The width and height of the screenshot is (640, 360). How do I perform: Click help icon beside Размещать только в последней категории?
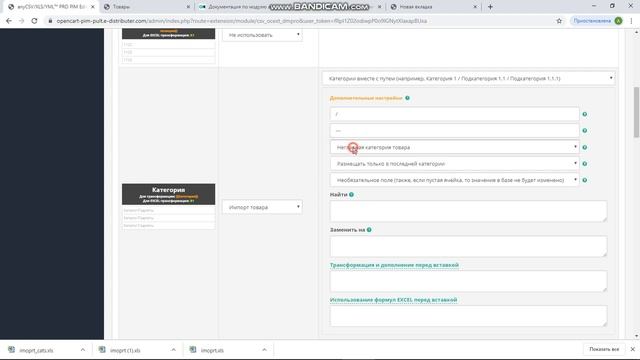(584, 164)
